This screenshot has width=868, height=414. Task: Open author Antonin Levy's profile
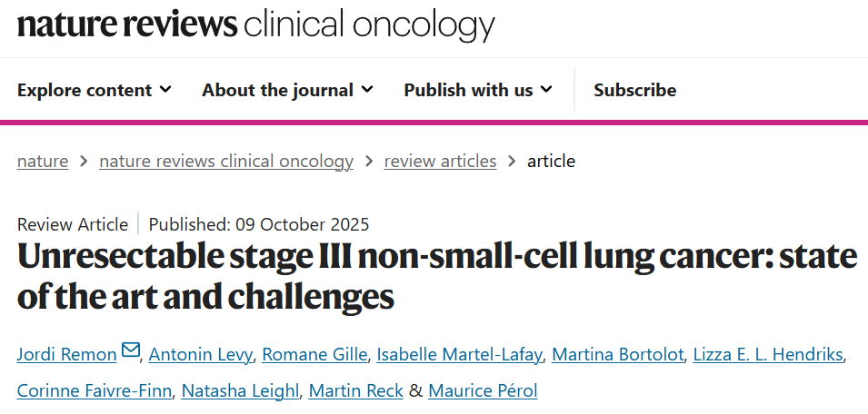point(198,354)
